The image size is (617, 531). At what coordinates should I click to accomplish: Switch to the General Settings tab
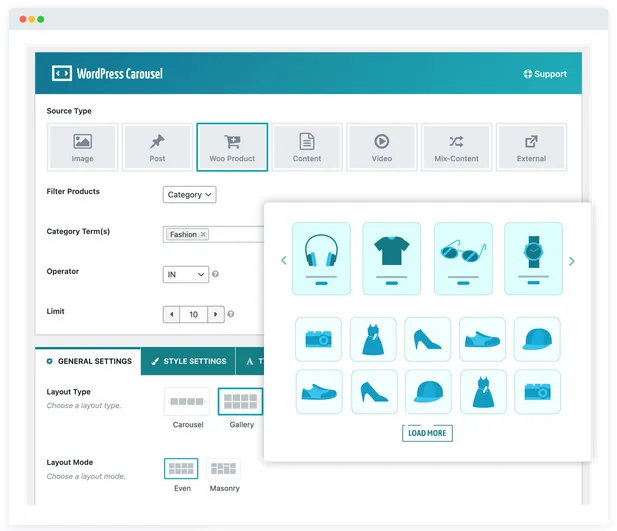89,361
